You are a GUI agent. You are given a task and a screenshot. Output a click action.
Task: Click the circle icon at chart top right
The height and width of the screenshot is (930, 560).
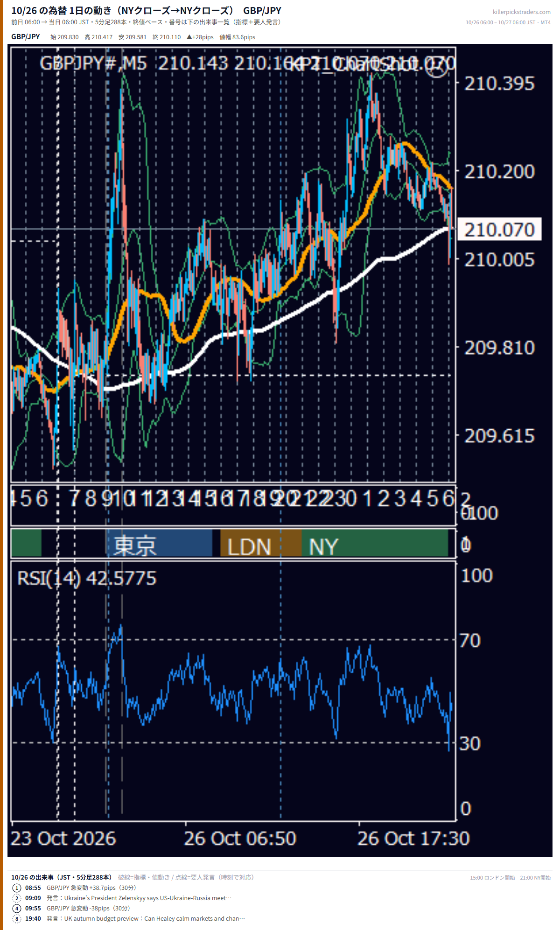click(x=437, y=67)
